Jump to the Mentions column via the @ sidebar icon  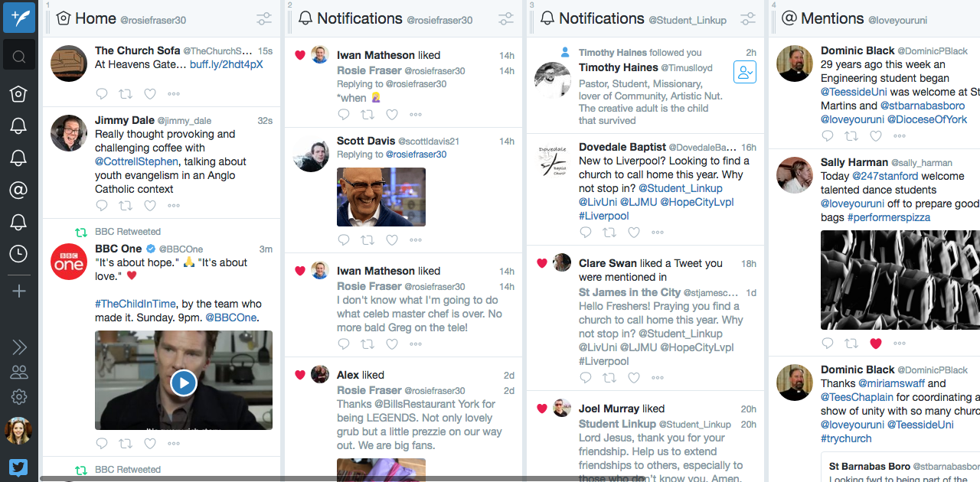[19, 190]
